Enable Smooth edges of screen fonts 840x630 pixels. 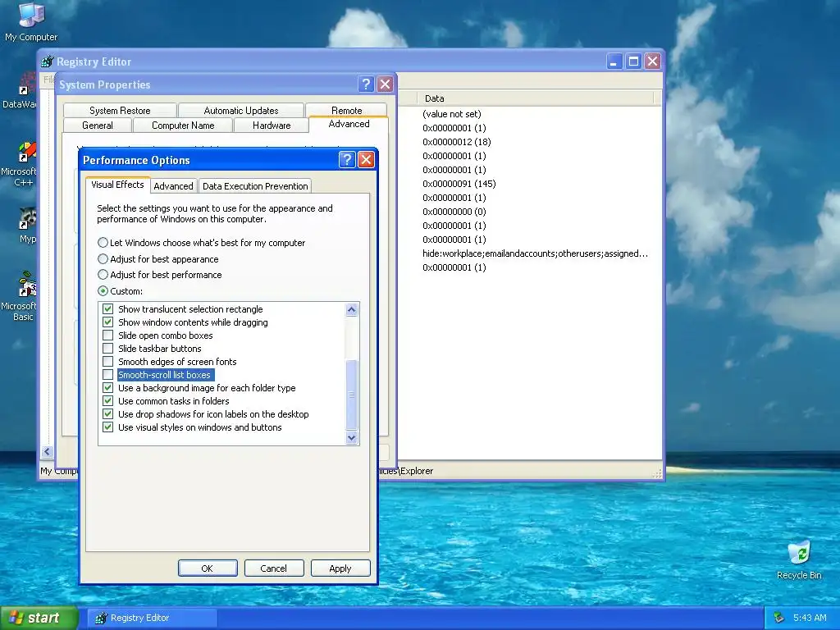(107, 362)
